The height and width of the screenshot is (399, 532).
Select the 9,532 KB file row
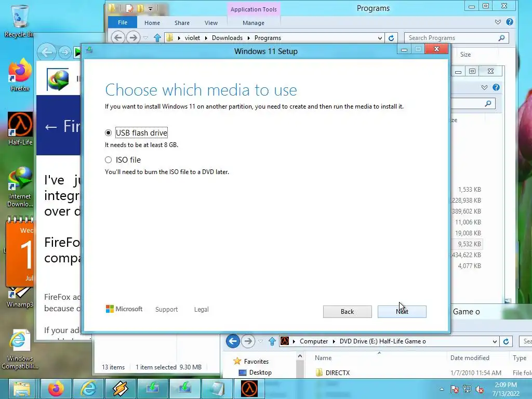pyautogui.click(x=467, y=244)
